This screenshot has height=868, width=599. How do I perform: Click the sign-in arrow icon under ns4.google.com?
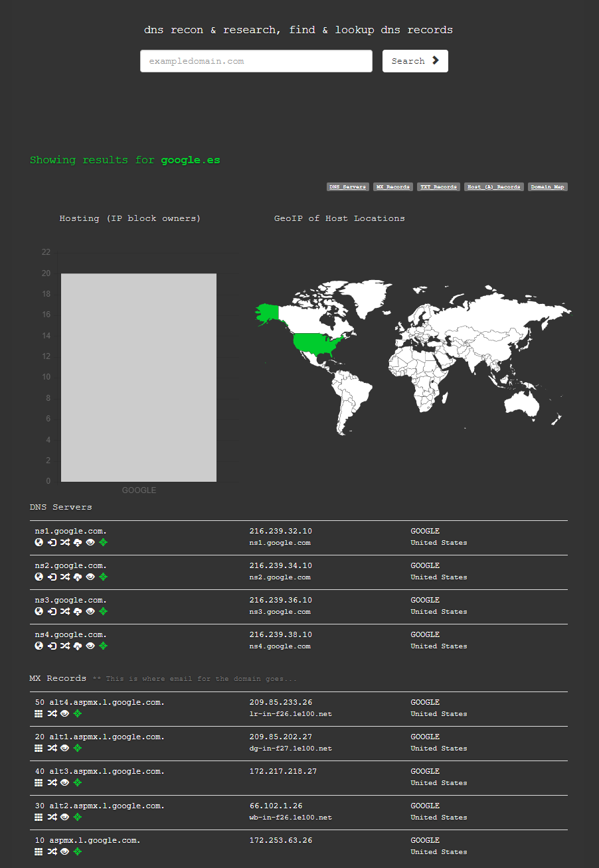pyautogui.click(x=52, y=646)
